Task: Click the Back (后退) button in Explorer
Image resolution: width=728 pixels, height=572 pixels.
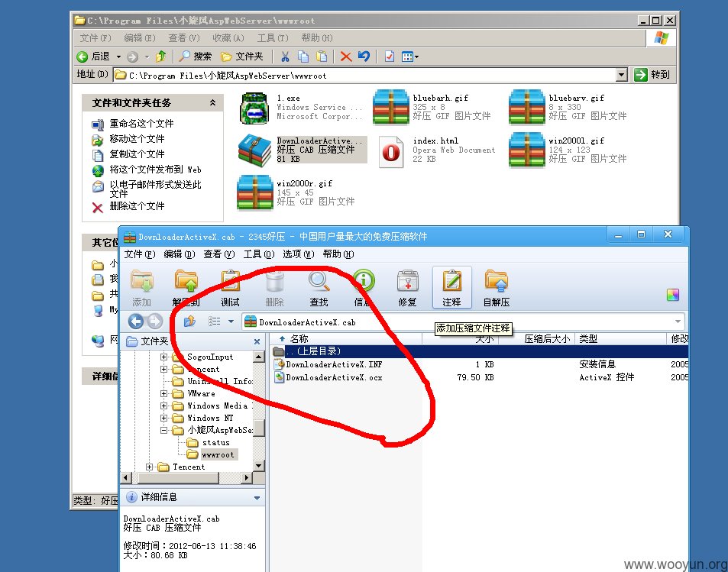Action: pos(93,57)
